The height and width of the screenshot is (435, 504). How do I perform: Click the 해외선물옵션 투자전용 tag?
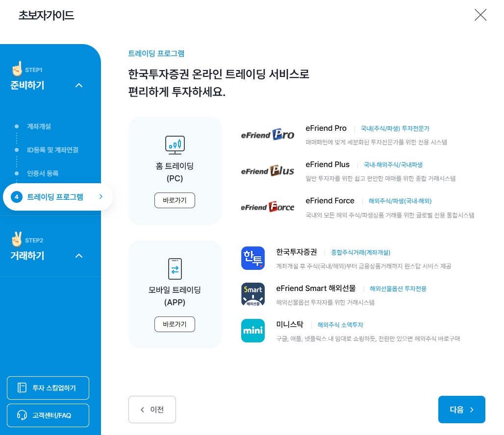click(398, 289)
